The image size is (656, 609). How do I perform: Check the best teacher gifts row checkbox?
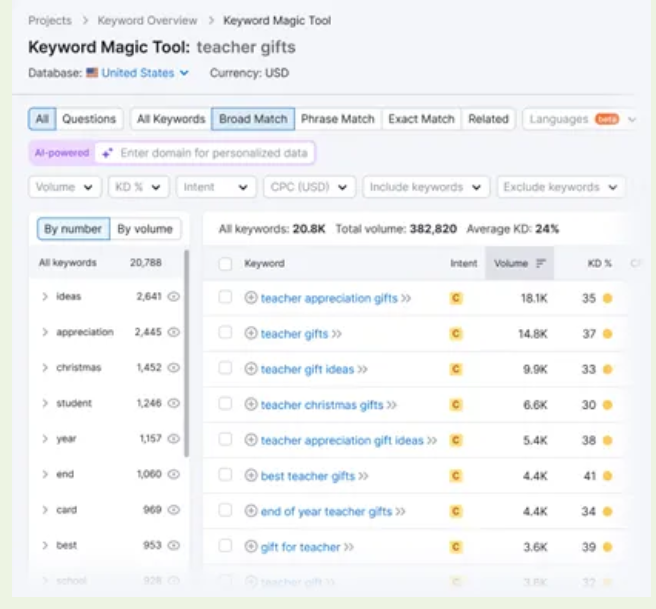click(225, 475)
